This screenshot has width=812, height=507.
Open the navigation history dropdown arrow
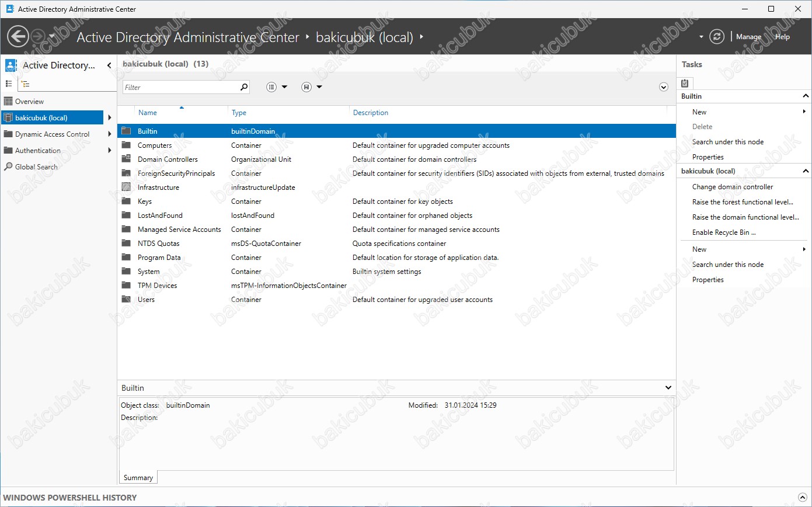[52, 37]
